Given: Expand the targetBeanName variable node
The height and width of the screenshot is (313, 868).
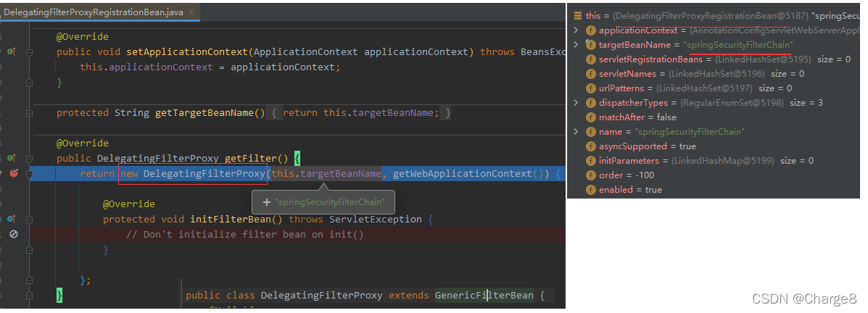Looking at the screenshot, I should pyautogui.click(x=576, y=45).
